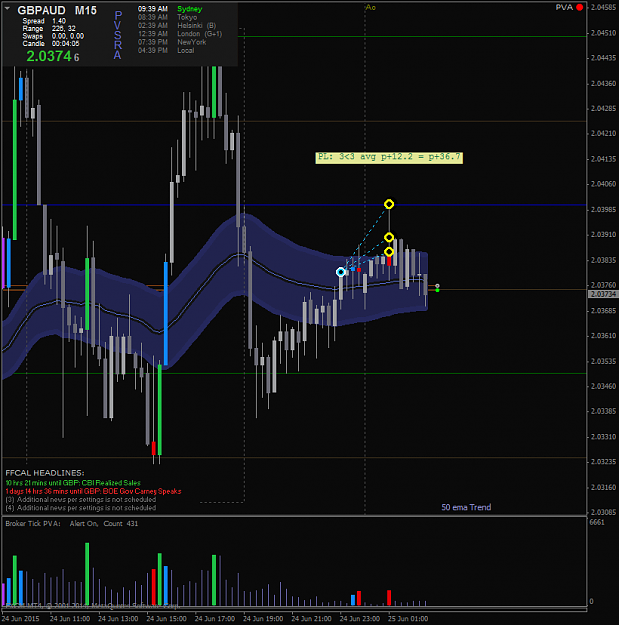Click the FFCAL HEADLINES heading
Image resolution: width=619 pixels, height=625 pixels.
point(45,473)
